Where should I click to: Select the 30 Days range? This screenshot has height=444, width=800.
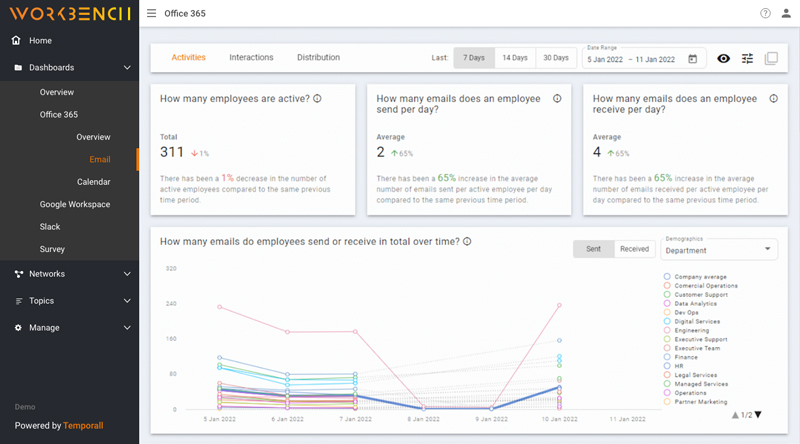[x=556, y=58]
